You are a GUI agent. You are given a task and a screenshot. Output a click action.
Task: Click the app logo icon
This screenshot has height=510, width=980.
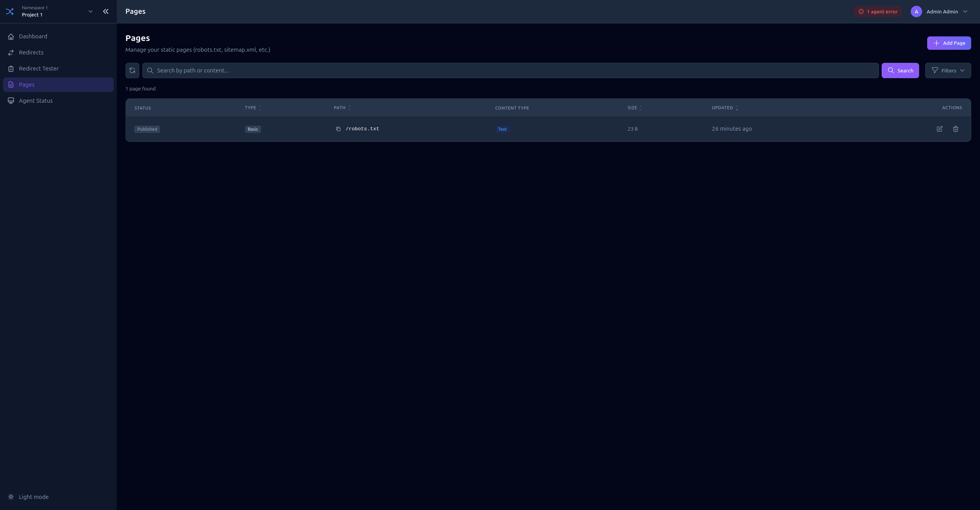tap(10, 11)
